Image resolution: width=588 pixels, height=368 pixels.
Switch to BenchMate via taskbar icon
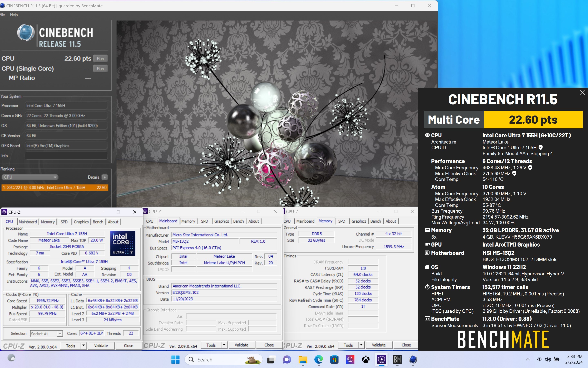click(397, 359)
